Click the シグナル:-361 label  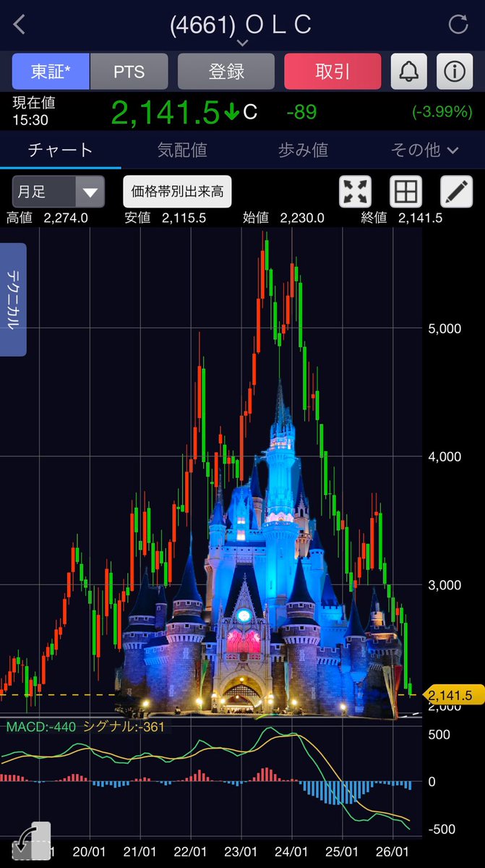pos(124,726)
